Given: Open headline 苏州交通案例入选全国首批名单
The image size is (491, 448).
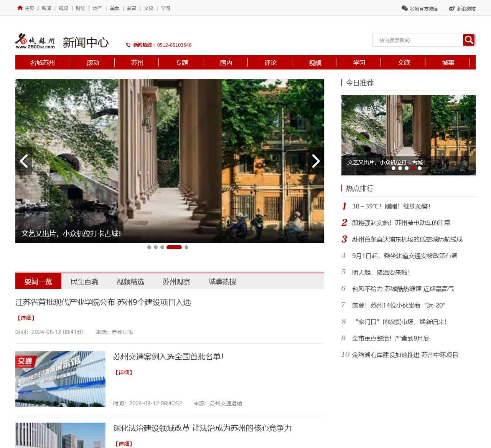Looking at the screenshot, I should pos(168,357).
